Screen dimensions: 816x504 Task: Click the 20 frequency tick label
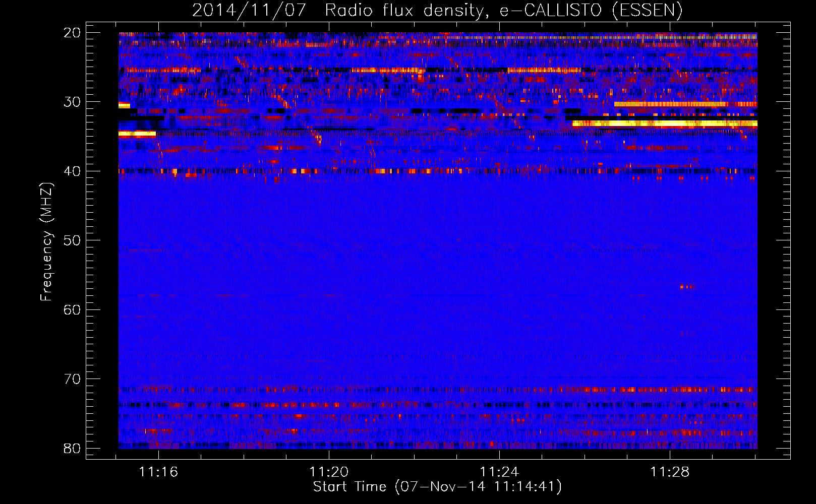[x=72, y=33]
